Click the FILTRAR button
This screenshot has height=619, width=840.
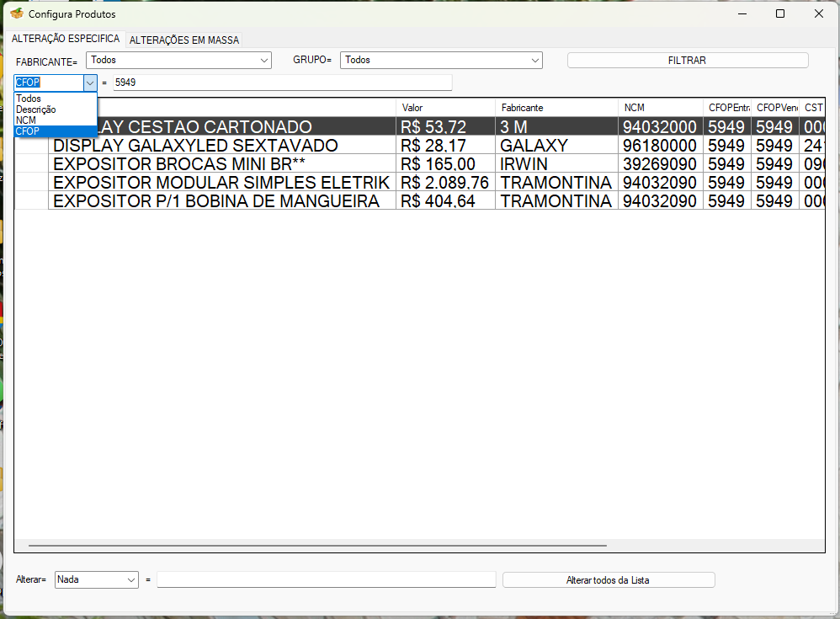coord(688,61)
